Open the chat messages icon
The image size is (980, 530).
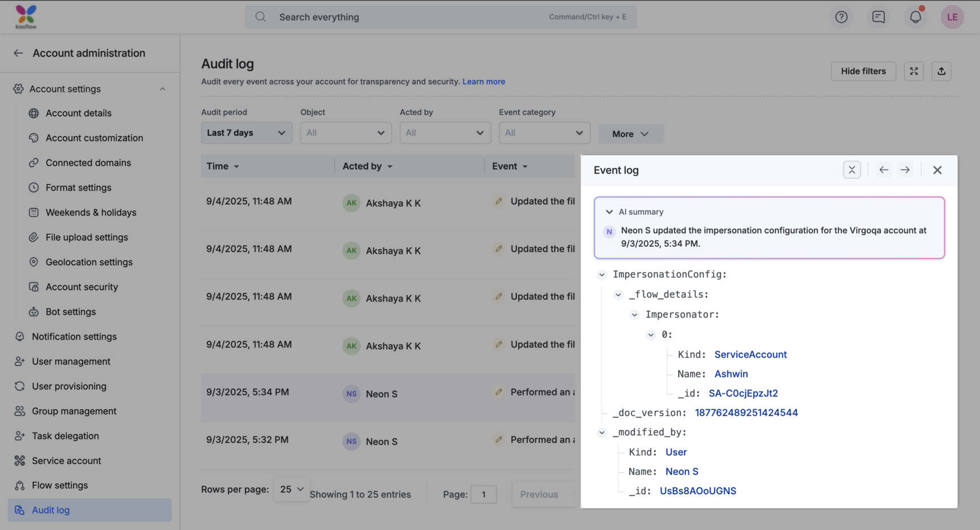[878, 17]
